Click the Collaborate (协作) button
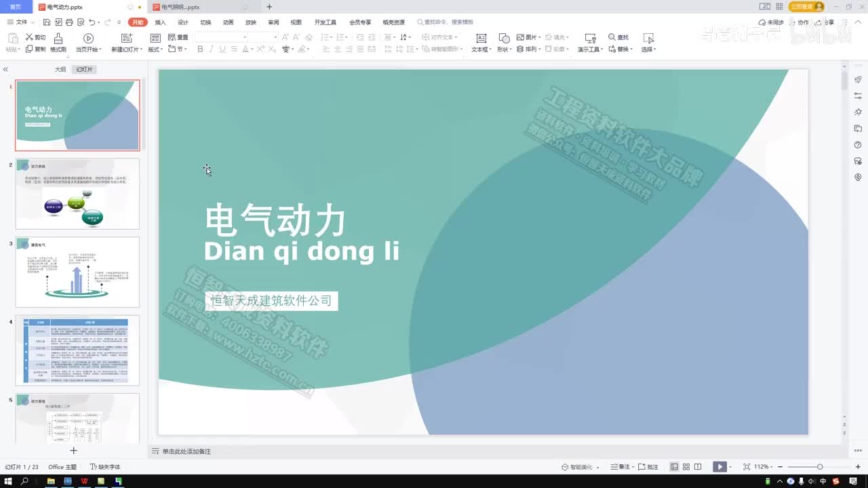 [800, 22]
